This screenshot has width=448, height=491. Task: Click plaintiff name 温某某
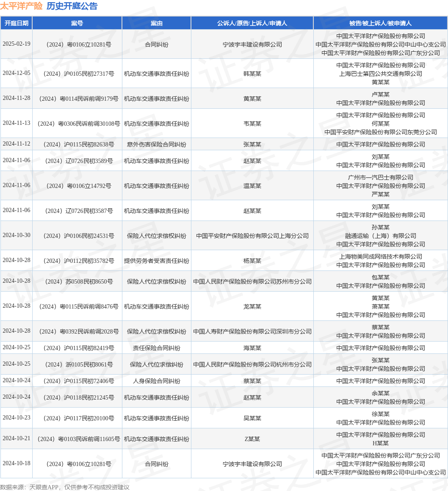pos(252,186)
